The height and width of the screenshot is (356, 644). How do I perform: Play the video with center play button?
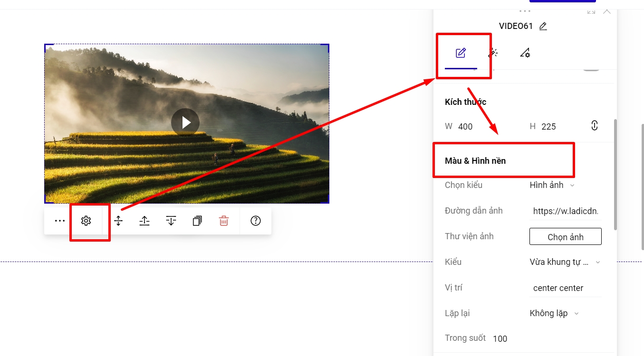tap(185, 122)
